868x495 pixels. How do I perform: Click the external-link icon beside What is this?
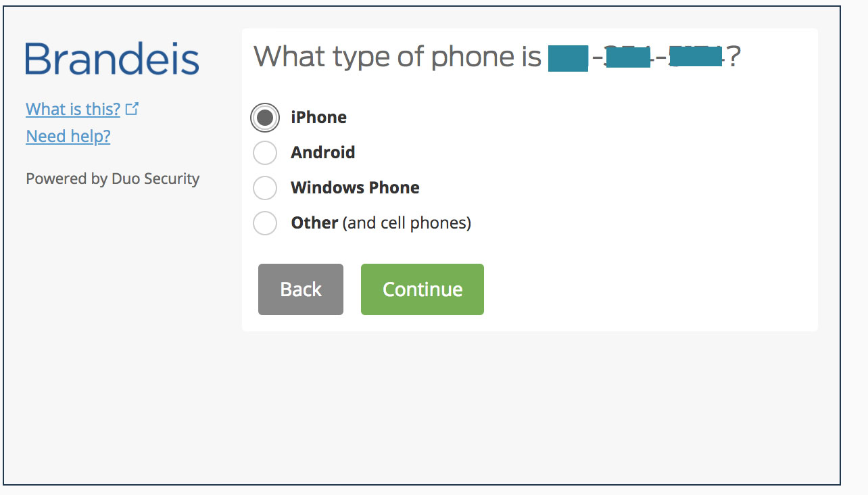[132, 108]
